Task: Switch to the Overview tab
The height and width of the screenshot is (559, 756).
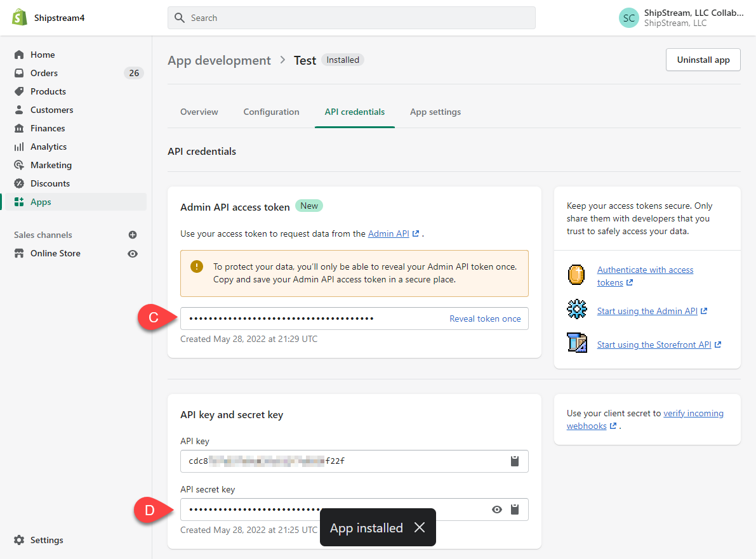Action: click(x=199, y=112)
